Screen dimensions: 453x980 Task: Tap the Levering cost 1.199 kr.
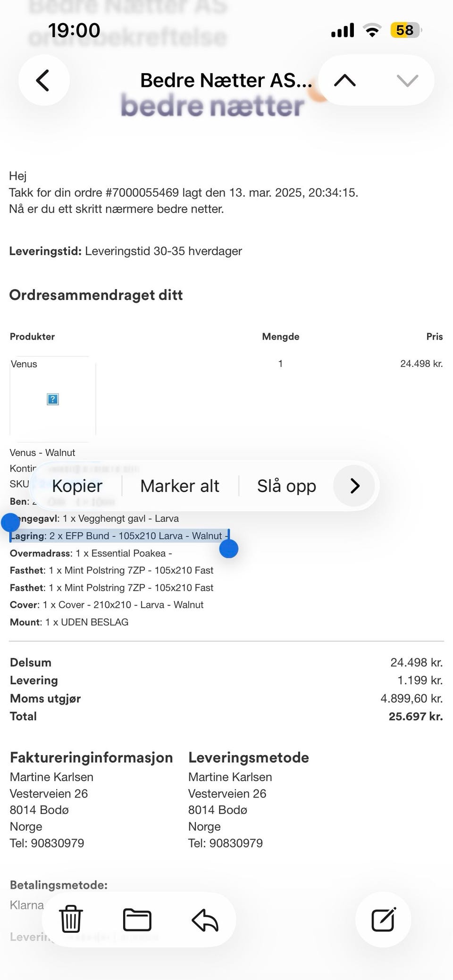[x=420, y=681]
